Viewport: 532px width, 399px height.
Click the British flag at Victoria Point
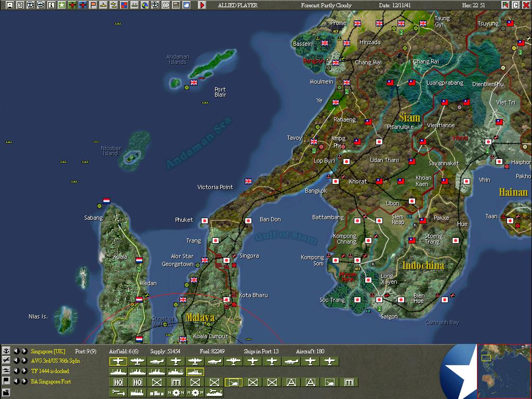248,181
